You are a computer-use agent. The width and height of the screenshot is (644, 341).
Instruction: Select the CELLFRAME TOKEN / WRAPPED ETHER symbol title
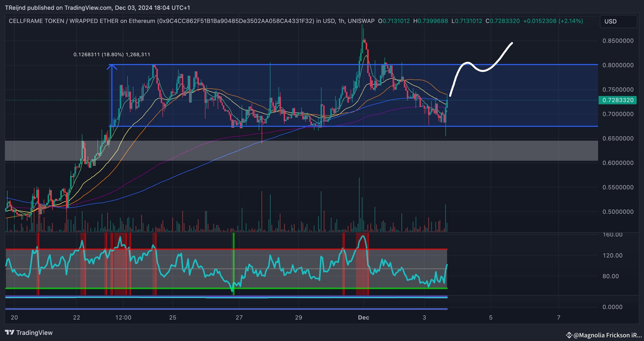pyautogui.click(x=192, y=21)
